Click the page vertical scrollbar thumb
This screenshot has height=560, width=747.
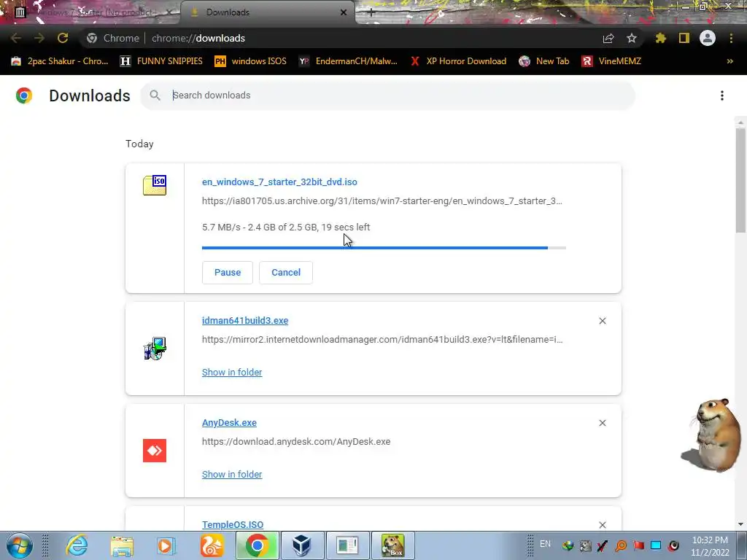coord(740,181)
